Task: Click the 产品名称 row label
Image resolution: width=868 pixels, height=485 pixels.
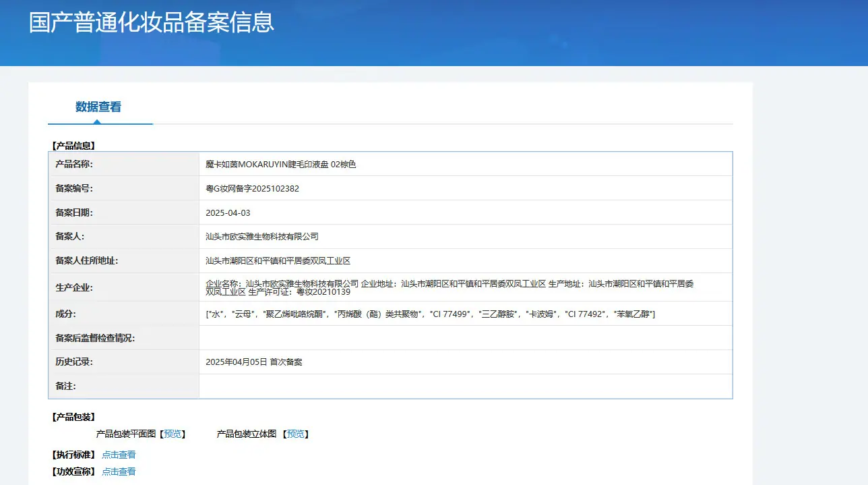Action: [74, 164]
